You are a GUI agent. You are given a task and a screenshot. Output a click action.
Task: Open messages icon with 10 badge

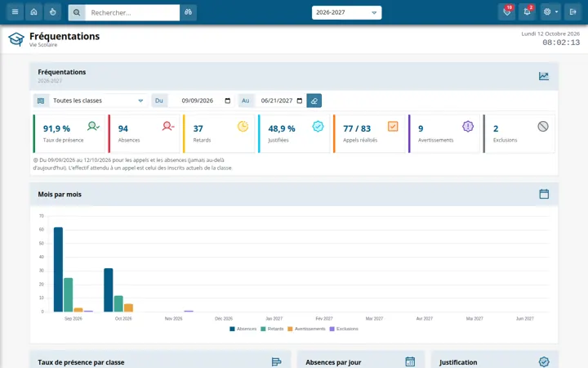pos(506,12)
